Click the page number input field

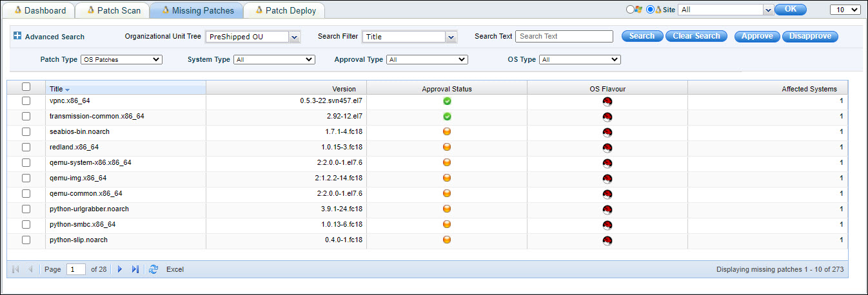point(76,269)
